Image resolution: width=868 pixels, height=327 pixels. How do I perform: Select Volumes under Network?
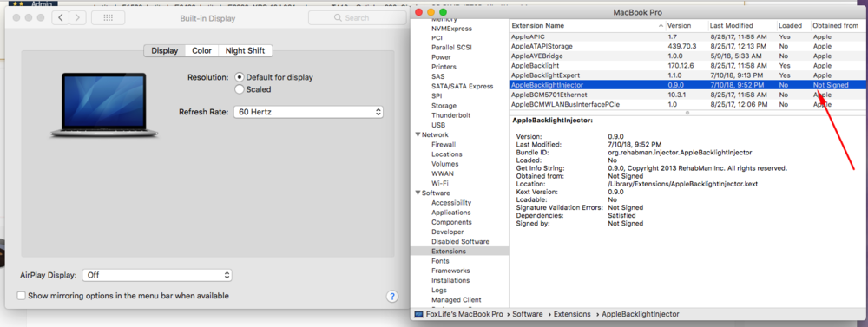point(444,164)
